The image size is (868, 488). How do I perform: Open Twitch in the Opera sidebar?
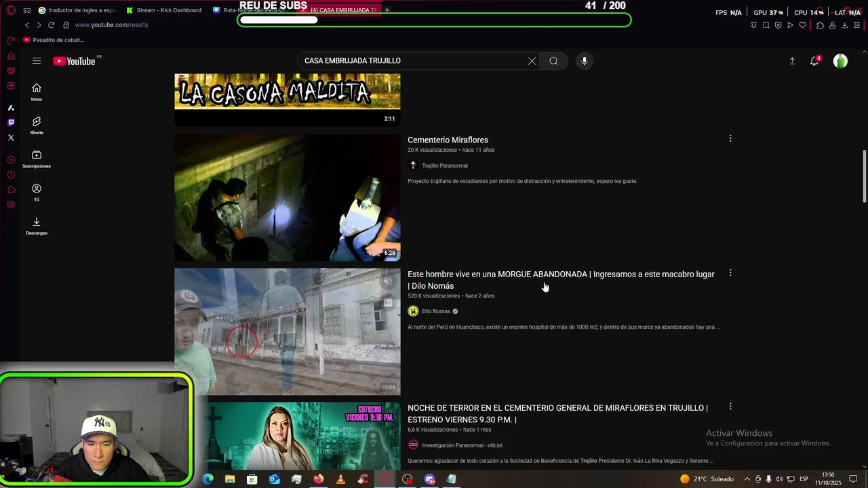[x=11, y=123]
